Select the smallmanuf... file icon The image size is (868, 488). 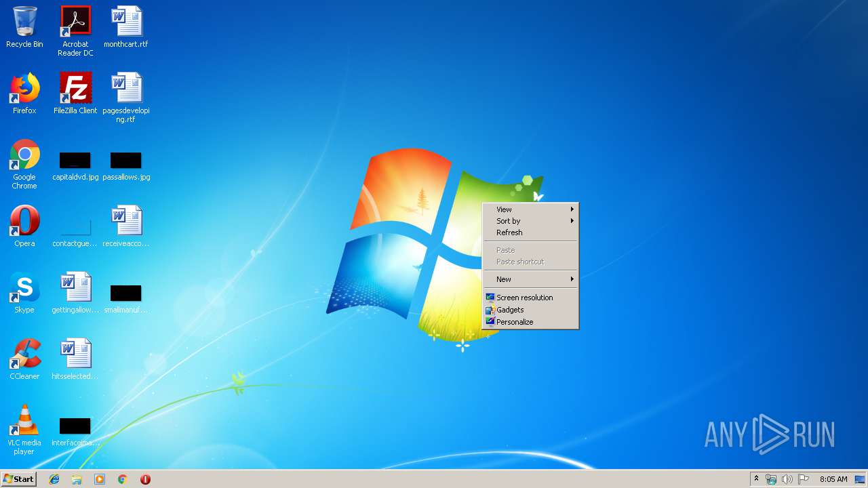(x=126, y=299)
